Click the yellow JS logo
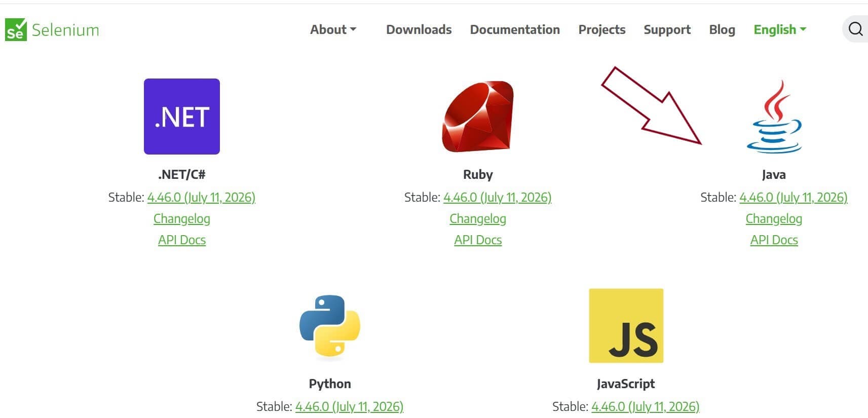This screenshot has width=868, height=418. point(626,326)
